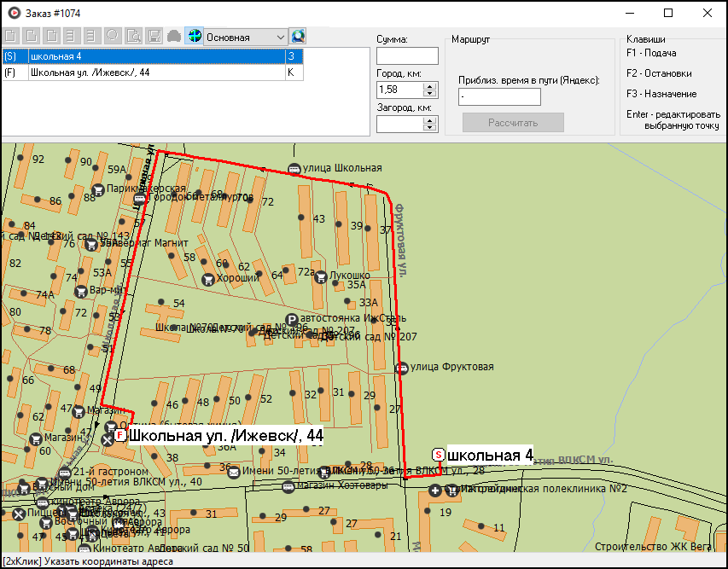The image size is (728, 569).
Task: Click the first blank page toolbar icon
Action: point(10,37)
